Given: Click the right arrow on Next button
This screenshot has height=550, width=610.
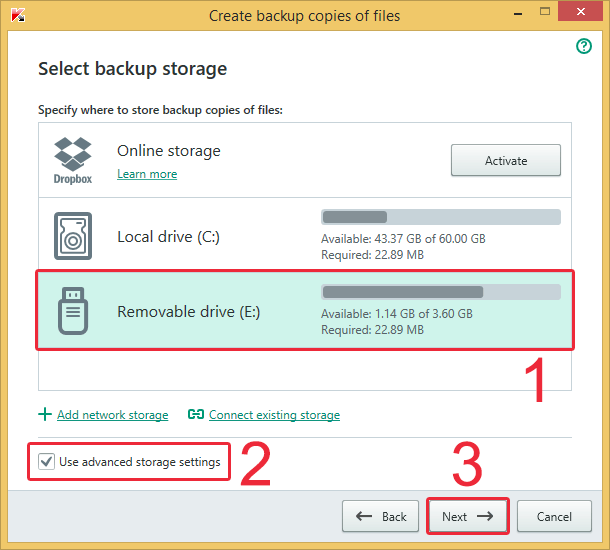Looking at the screenshot, I should coord(485,516).
